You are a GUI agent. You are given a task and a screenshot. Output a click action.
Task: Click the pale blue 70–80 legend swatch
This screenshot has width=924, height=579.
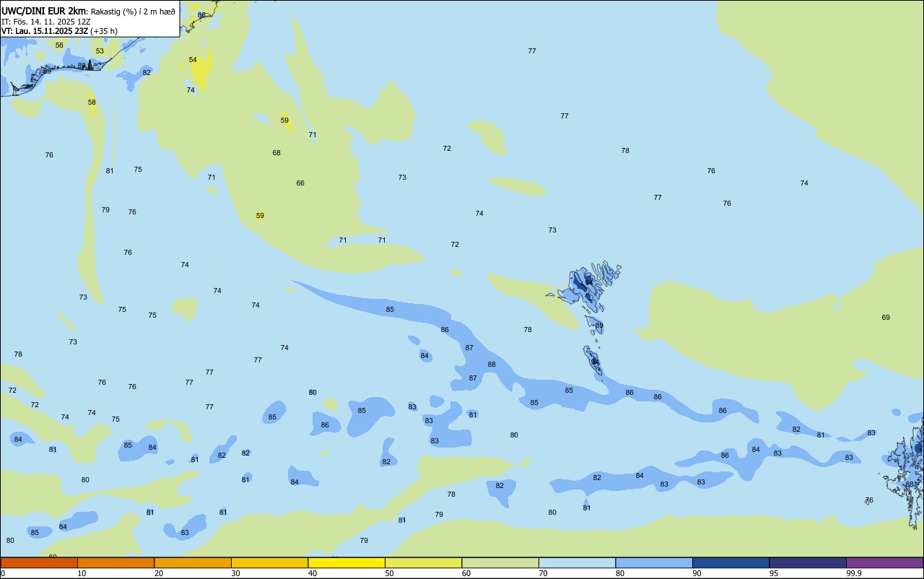click(577, 562)
